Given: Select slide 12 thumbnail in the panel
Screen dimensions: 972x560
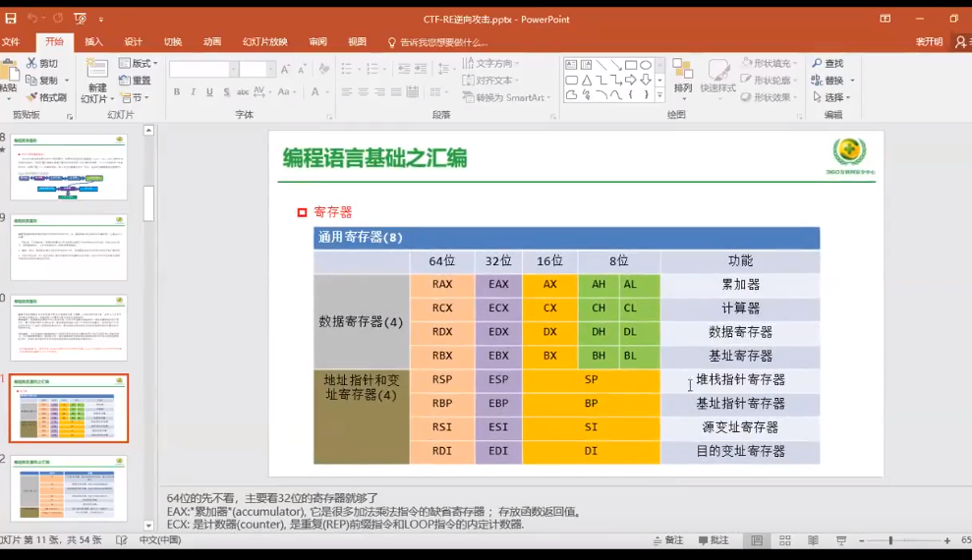Looking at the screenshot, I should pyautogui.click(x=68, y=488).
